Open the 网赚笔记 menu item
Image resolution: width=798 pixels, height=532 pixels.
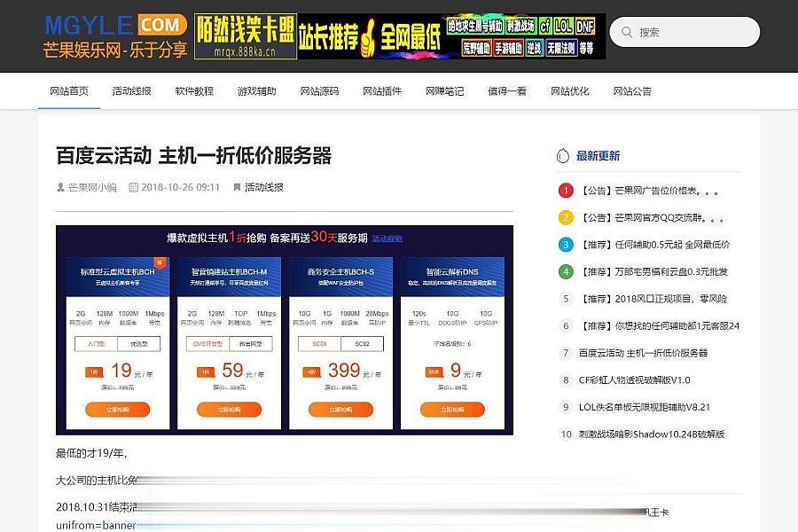[445, 91]
